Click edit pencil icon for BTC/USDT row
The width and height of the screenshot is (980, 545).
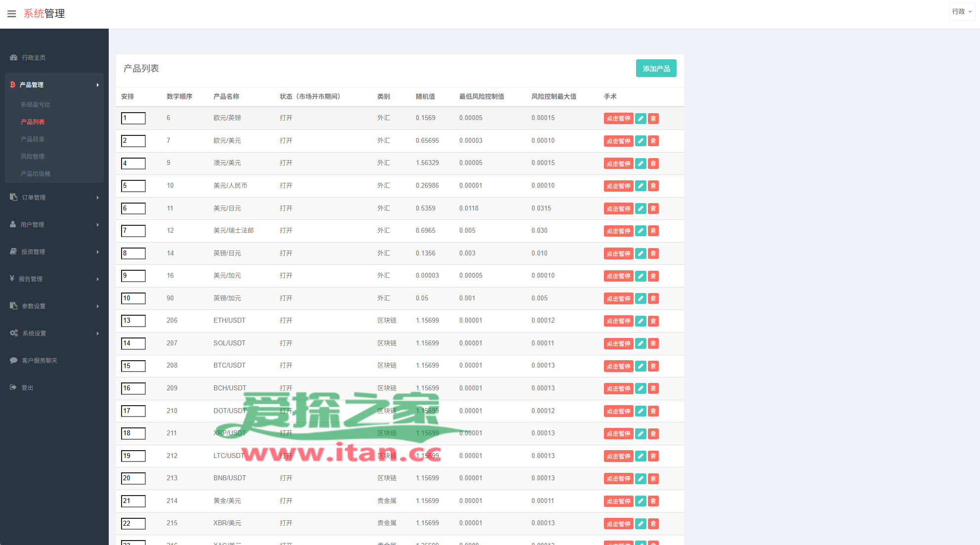(640, 366)
